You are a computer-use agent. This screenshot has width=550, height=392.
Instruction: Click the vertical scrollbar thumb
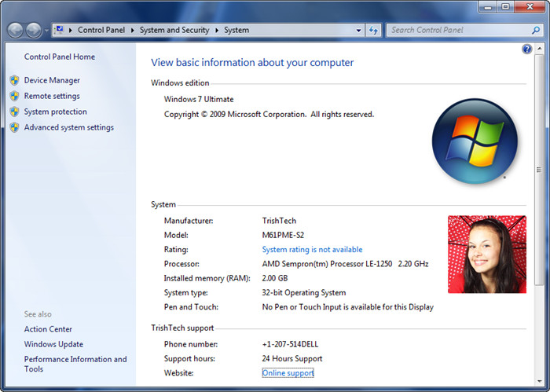click(539, 170)
